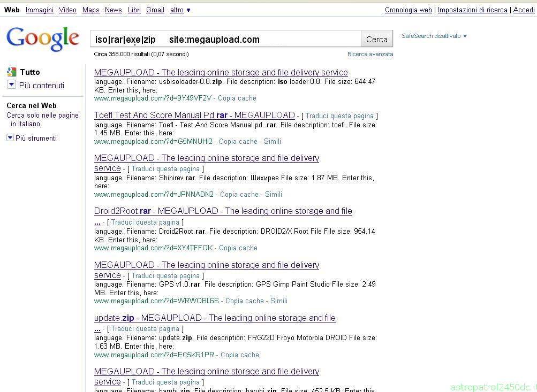Click URL www.megaupload.com/?d=9Y49VF2V
The width and height of the screenshot is (537, 392).
coord(153,98)
